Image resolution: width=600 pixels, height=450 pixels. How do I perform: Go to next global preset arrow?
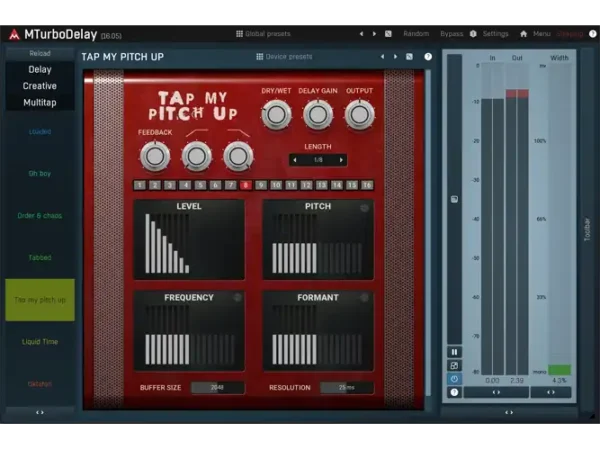coord(374,34)
